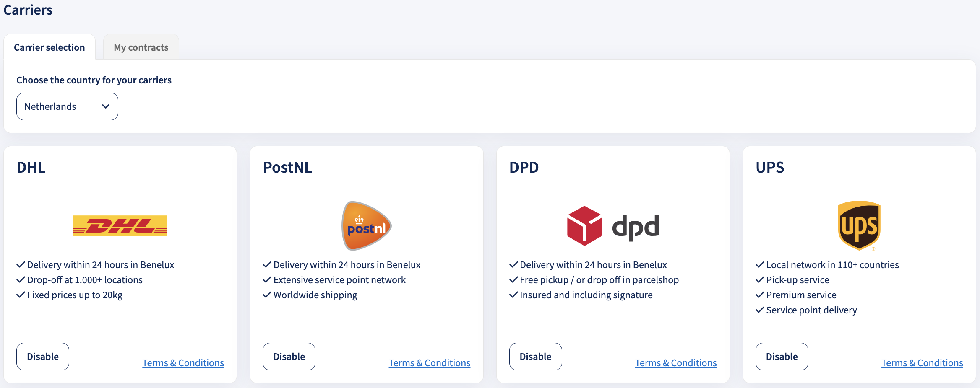The width and height of the screenshot is (980, 388).
Task: Click the checkmark beside Fixed prices up to 20kg
Action: pos(21,295)
